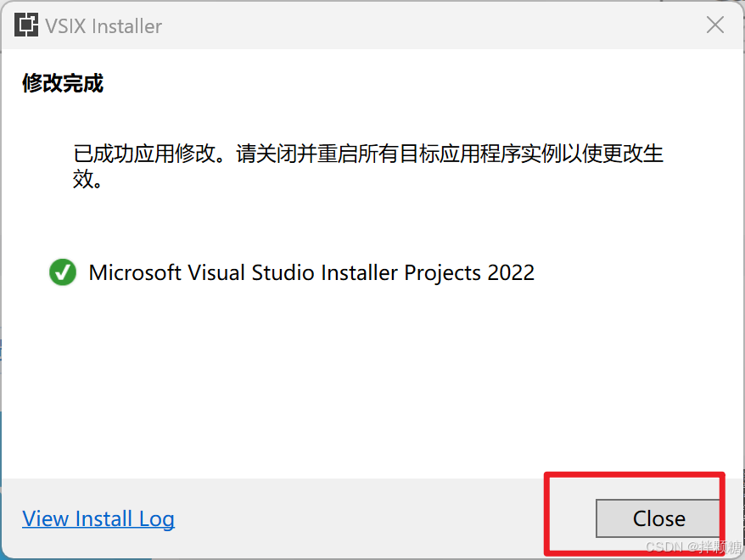Dismiss the installer with the X button
The width and height of the screenshot is (745, 560).
(x=714, y=25)
